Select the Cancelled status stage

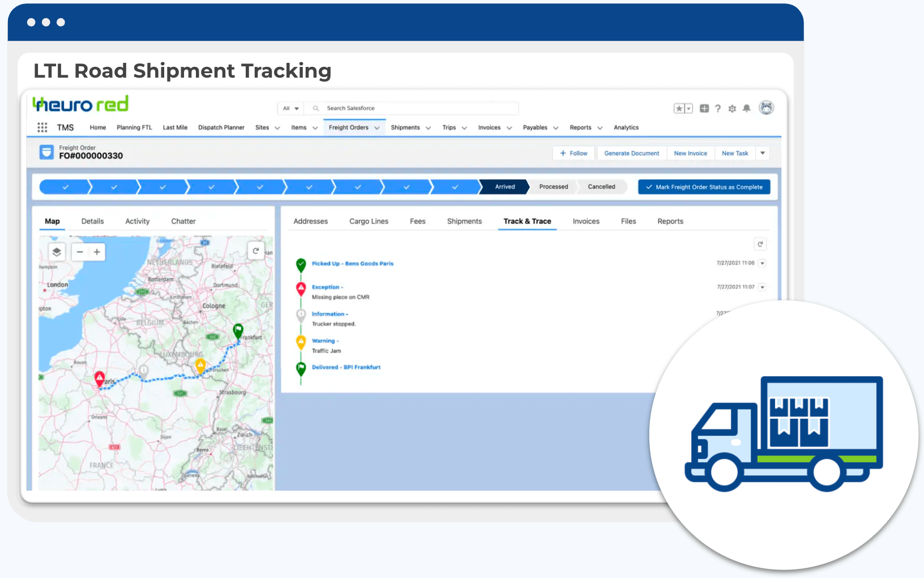[x=601, y=187]
